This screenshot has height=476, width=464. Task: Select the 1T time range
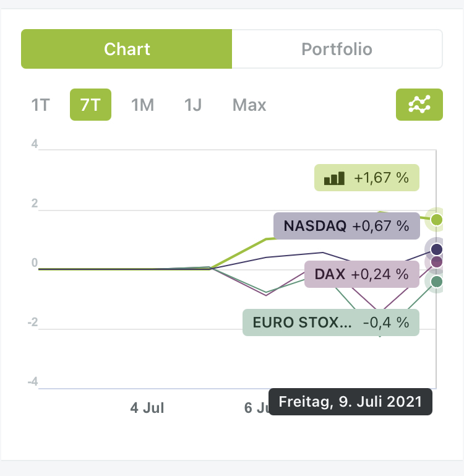40,105
